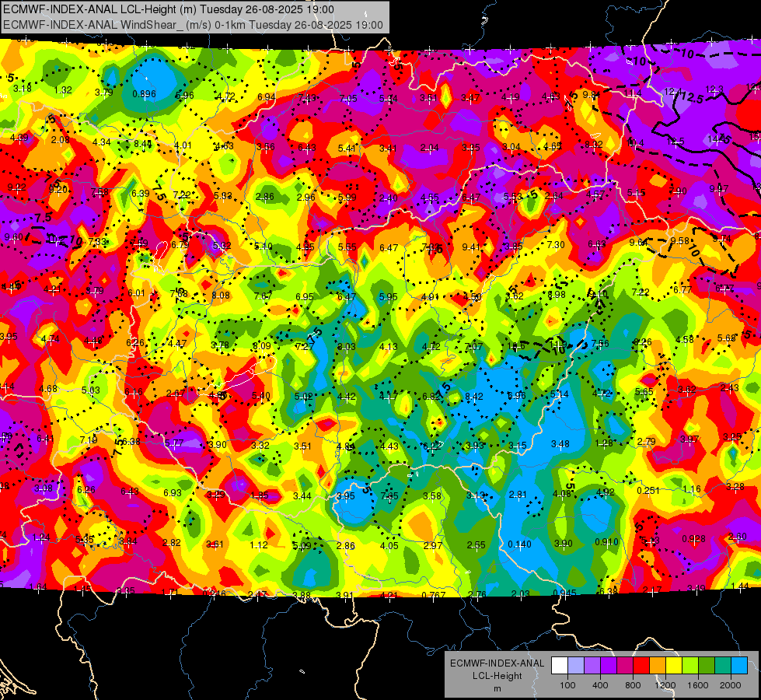
Task: Click the 7.30 wind shear value
Action: pos(556,245)
